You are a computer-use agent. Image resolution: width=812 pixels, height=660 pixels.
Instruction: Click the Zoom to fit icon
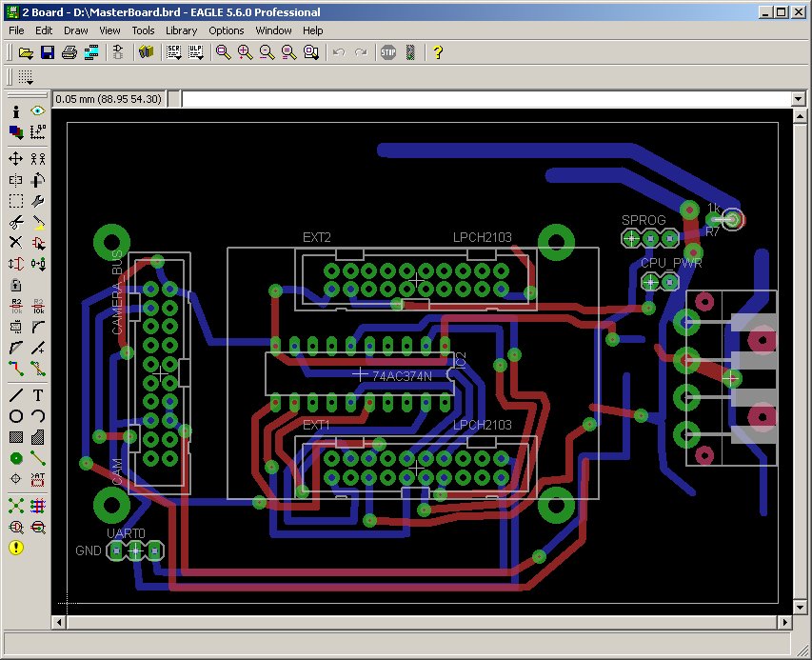[223, 52]
